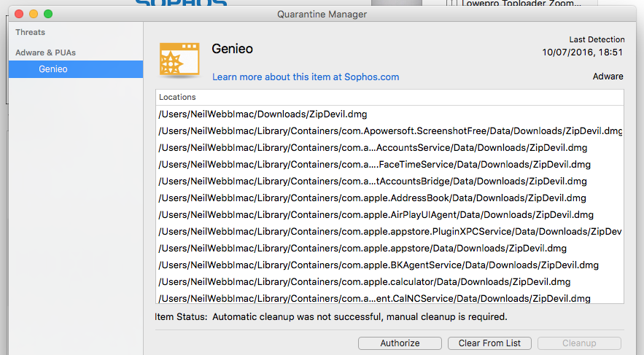The image size is (644, 355).
Task: Click the disabled Cleanup button
Action: click(579, 343)
